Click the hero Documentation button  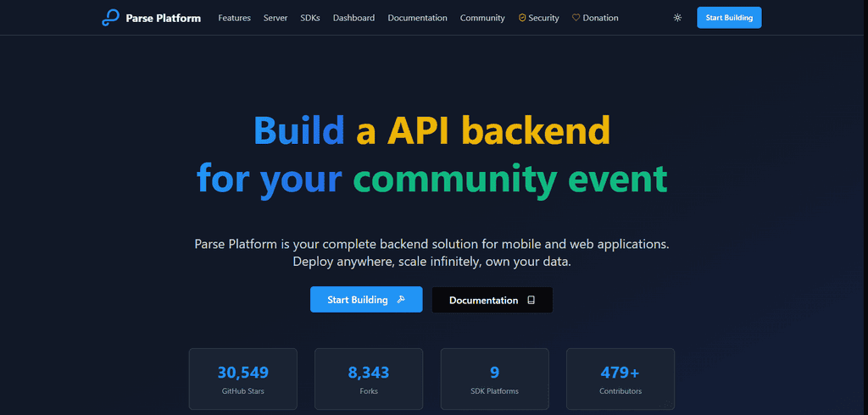point(492,300)
